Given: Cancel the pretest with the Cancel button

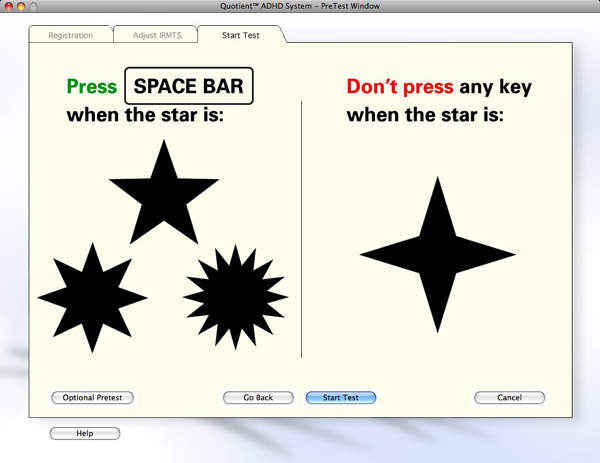Looking at the screenshot, I should pos(509,397).
